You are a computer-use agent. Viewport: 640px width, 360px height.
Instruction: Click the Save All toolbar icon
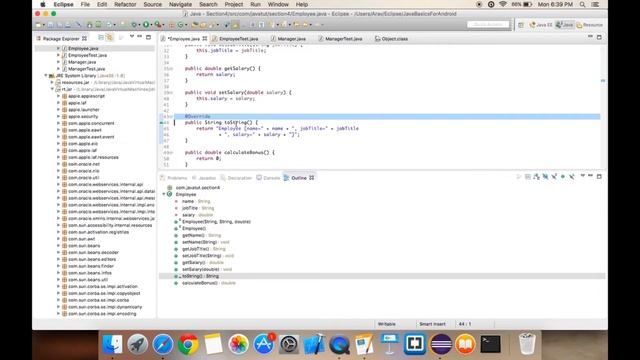point(60,25)
